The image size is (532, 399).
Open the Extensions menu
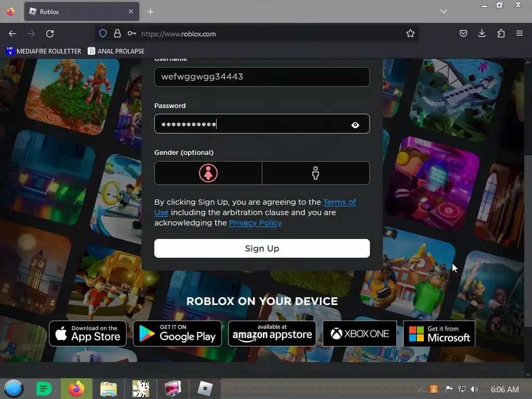501,33
